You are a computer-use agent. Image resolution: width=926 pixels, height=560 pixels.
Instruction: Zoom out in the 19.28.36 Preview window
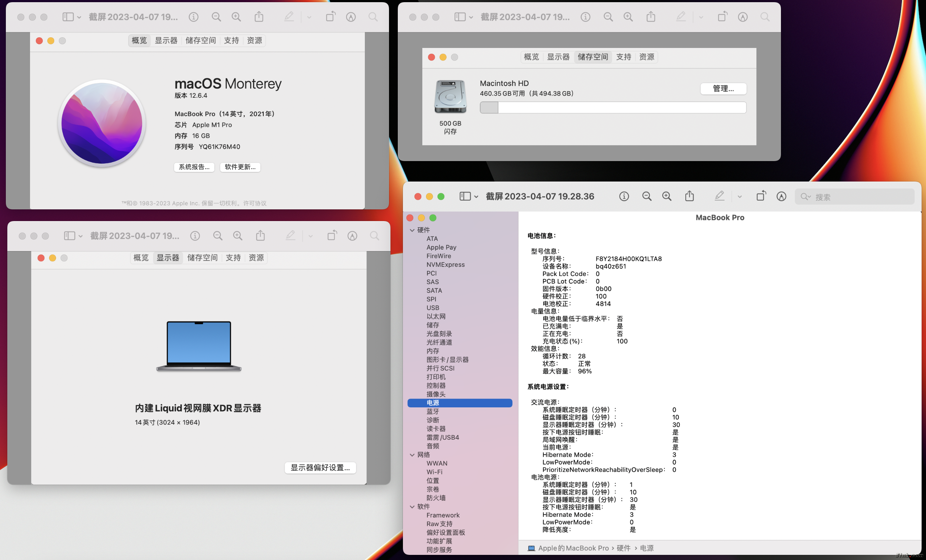[647, 197]
